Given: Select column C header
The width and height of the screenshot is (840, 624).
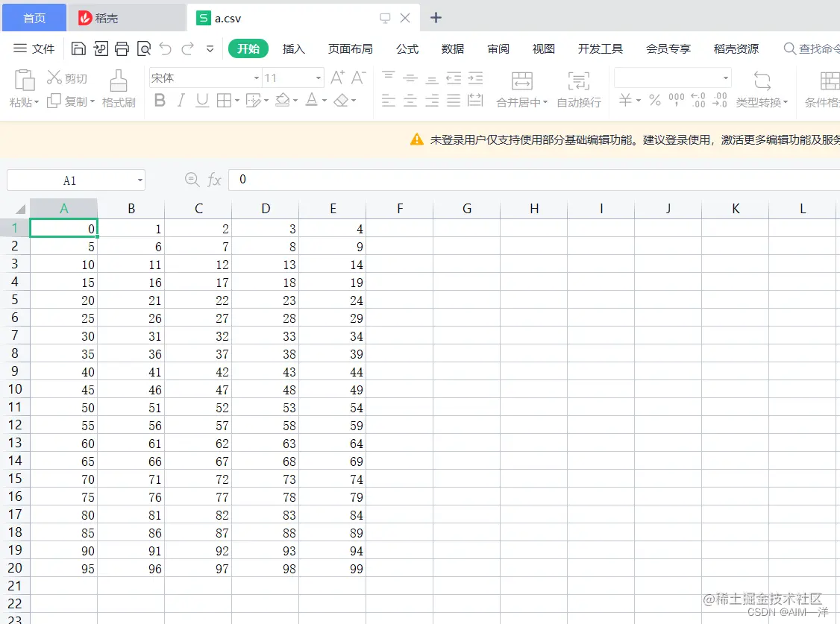Looking at the screenshot, I should 198,208.
